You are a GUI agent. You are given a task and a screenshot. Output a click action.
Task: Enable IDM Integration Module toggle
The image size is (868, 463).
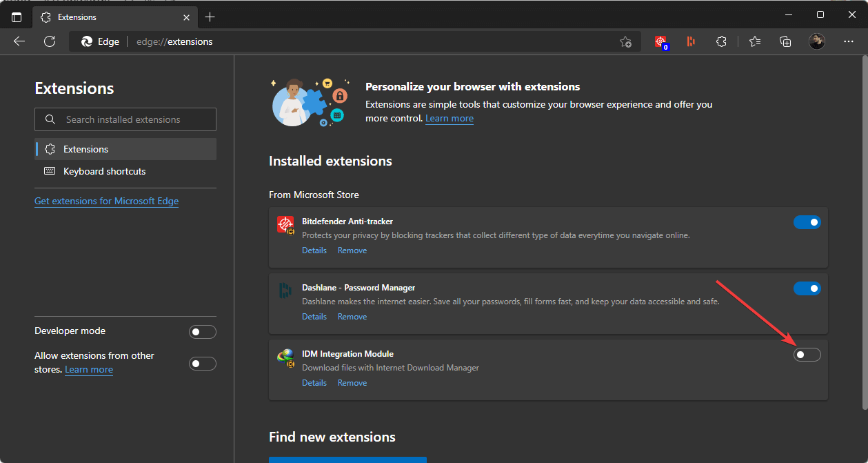(807, 355)
